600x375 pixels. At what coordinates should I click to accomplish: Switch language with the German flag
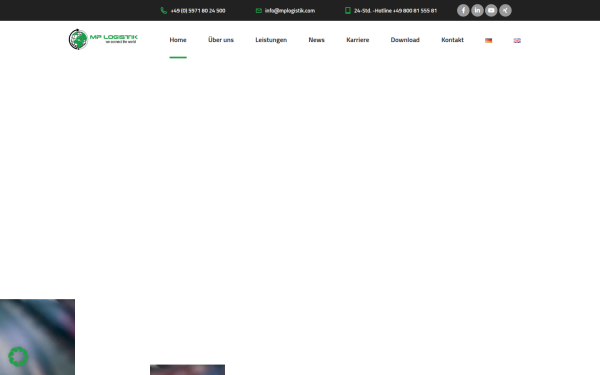coord(488,40)
